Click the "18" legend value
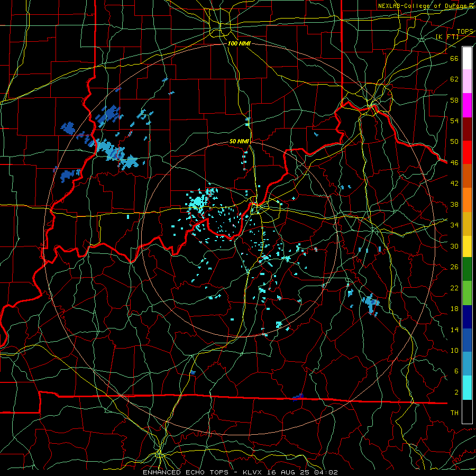This screenshot has width=476, height=476. coord(454,309)
